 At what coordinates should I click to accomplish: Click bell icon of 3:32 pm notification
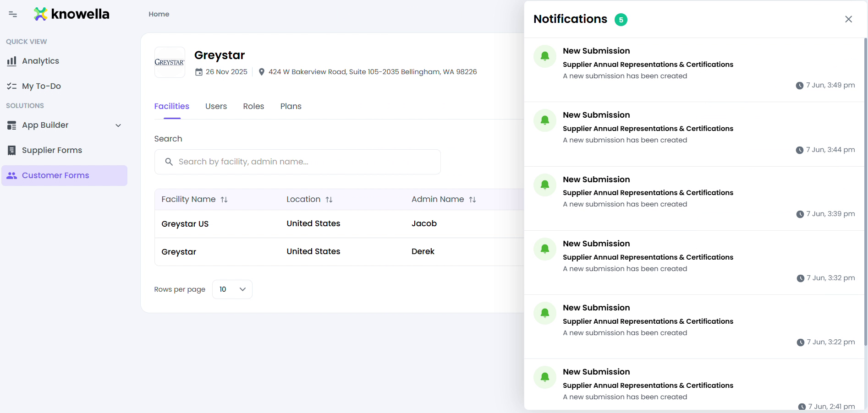[x=545, y=249]
